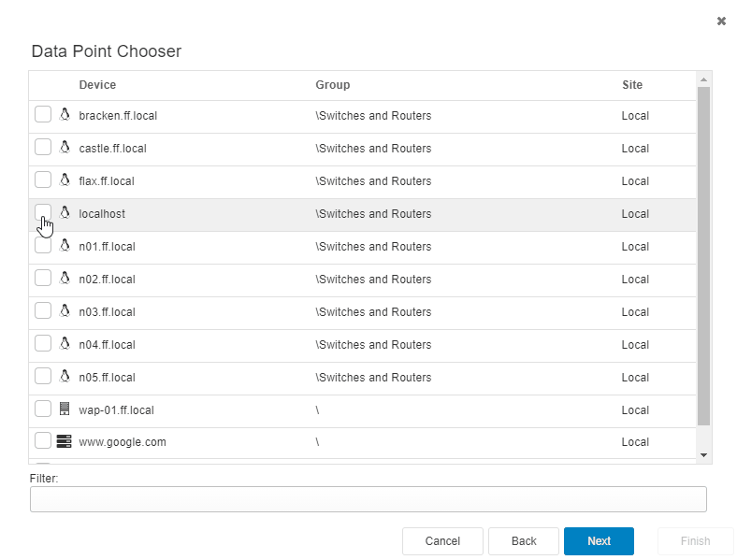Click the penguin icon for n03.ff.local

(x=65, y=311)
